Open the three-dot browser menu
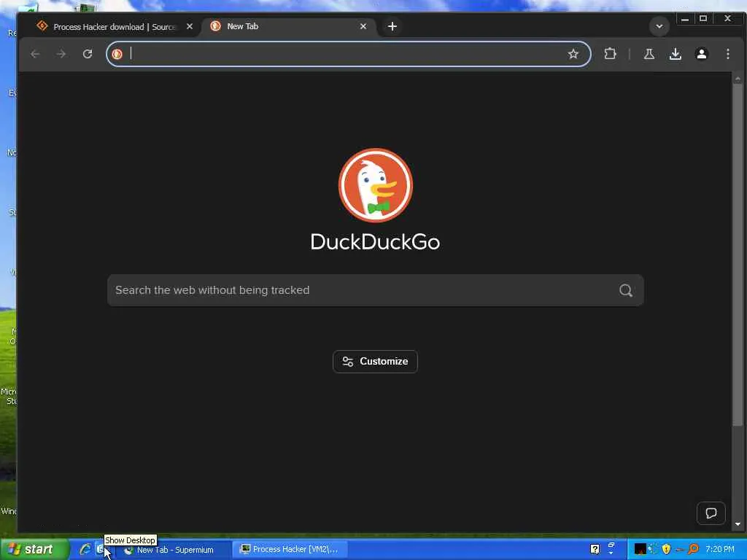This screenshot has height=560, width=747. [727, 54]
